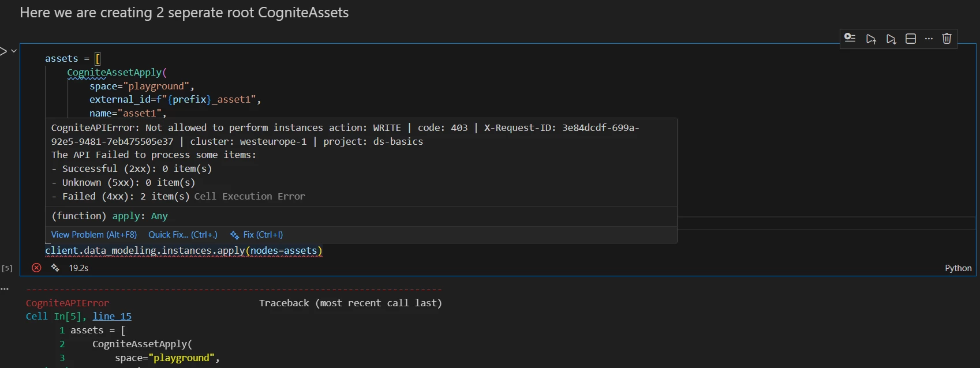The width and height of the screenshot is (980, 368).
Task: Open run options dropdown beside play button
Action: tap(14, 51)
